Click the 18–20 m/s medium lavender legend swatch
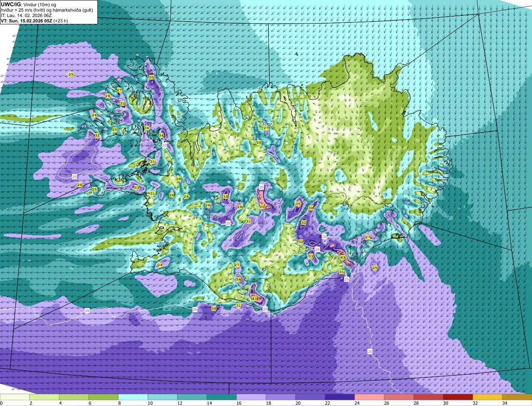 point(281,397)
